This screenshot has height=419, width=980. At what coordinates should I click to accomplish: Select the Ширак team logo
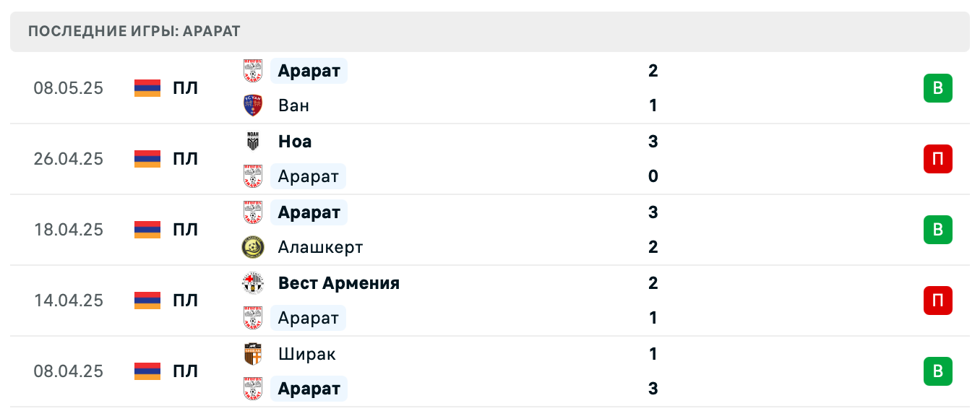[252, 354]
